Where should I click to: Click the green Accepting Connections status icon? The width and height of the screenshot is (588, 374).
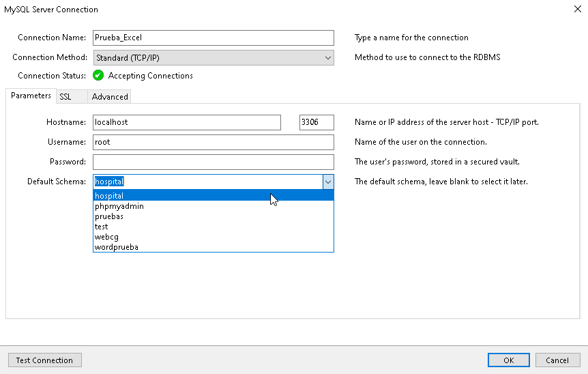click(x=98, y=76)
